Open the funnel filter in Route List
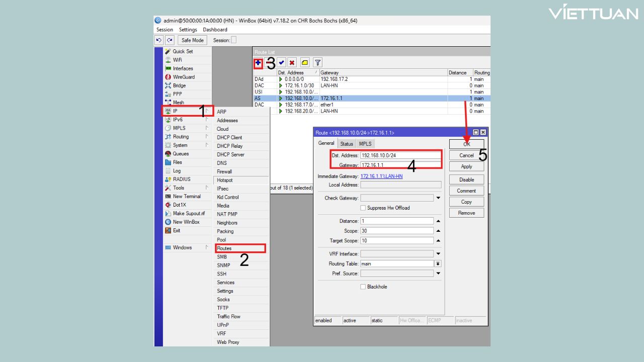This screenshot has height=362, width=644. tap(317, 63)
